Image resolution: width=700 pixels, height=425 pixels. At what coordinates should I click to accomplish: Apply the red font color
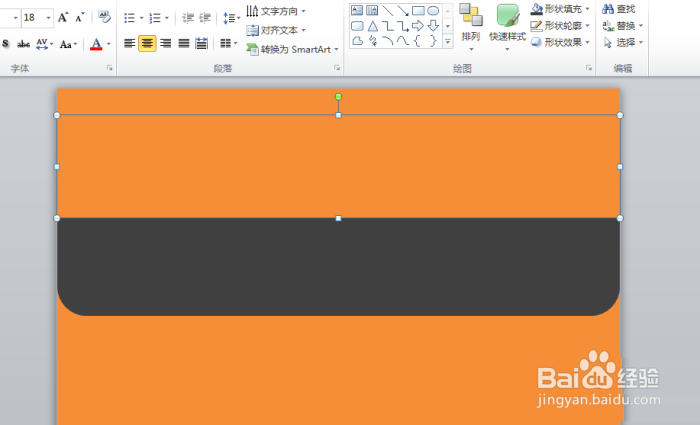[x=96, y=43]
